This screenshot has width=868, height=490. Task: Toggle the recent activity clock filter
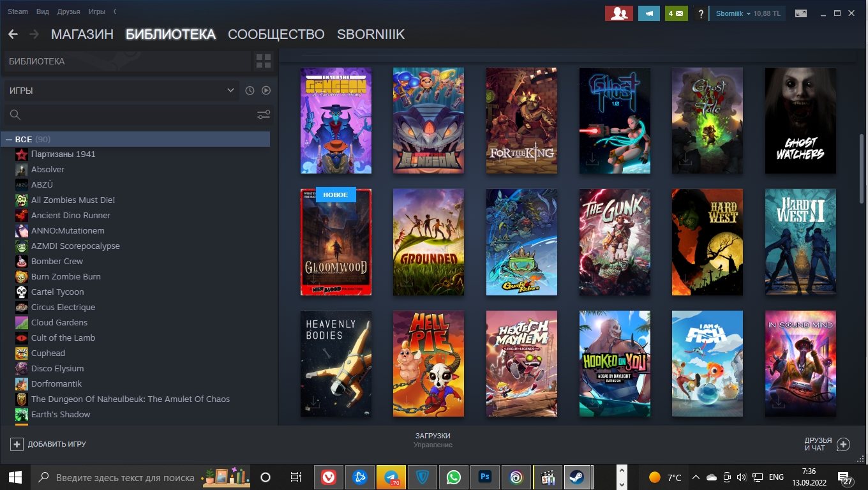tap(250, 91)
